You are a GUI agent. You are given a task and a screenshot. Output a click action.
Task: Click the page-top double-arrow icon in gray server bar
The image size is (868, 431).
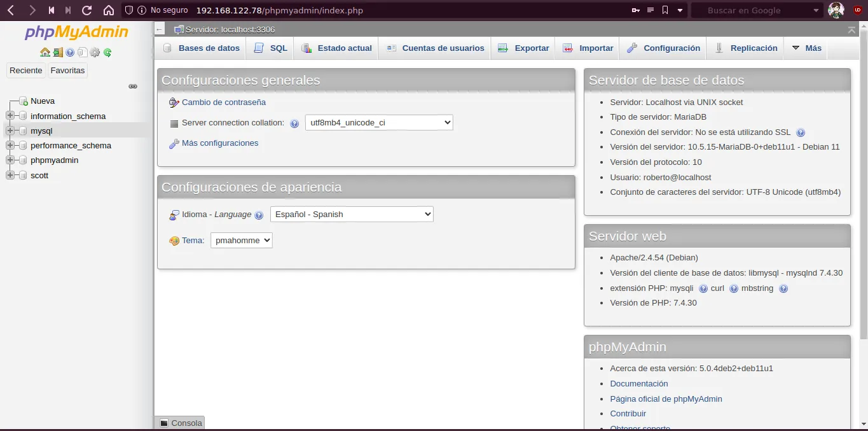coord(852,30)
